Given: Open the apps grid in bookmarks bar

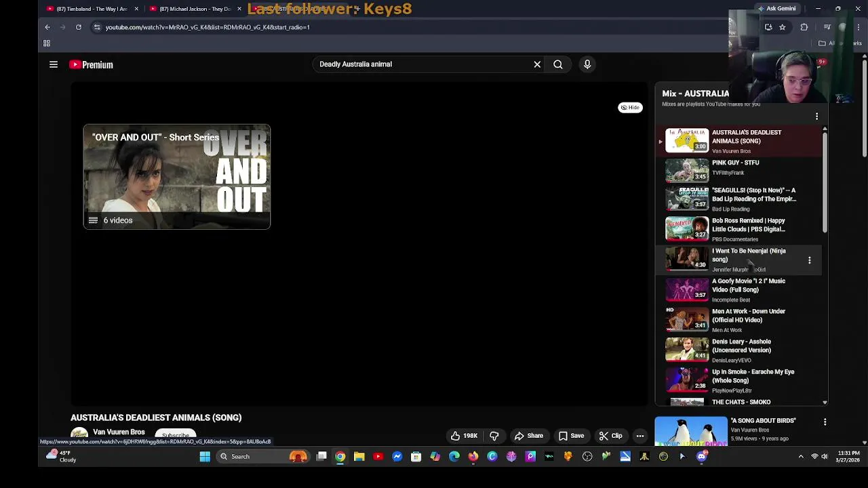Looking at the screenshot, I should click(x=47, y=43).
